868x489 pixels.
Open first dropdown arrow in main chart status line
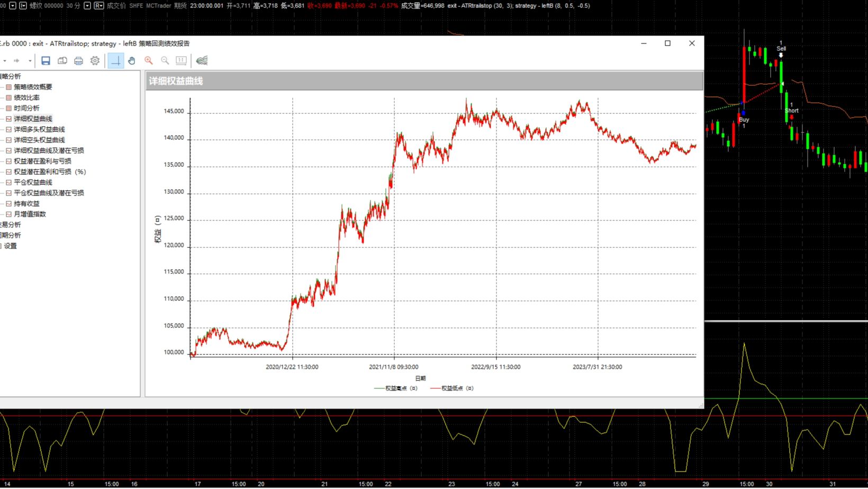coord(13,6)
